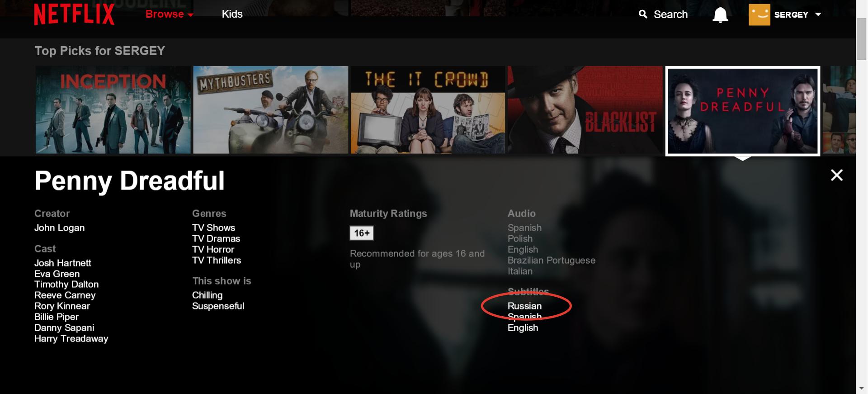Open The IT Crowd title card
868x394 pixels.
[428, 110]
